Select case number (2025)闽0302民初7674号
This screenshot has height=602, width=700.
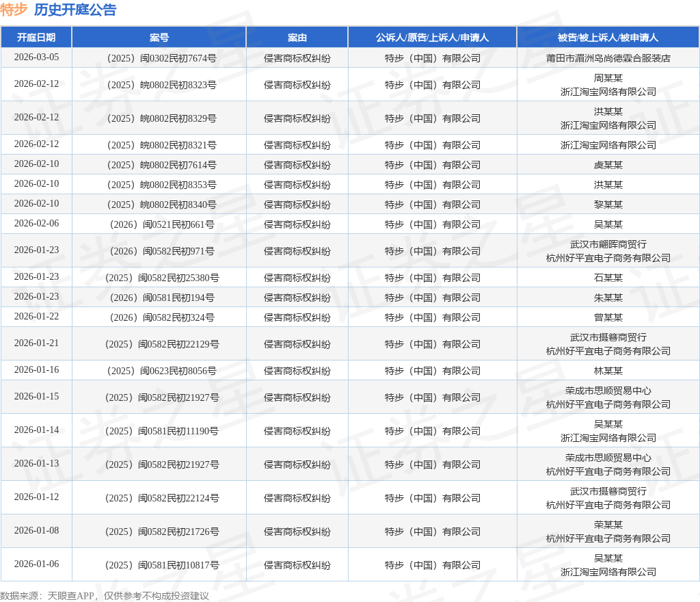click(x=161, y=58)
